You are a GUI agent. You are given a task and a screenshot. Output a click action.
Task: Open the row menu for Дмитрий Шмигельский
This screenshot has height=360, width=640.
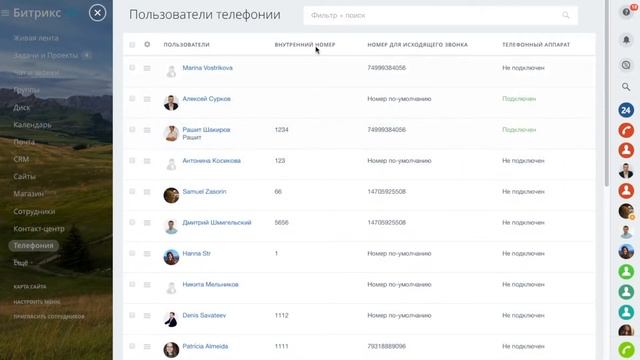147,223
